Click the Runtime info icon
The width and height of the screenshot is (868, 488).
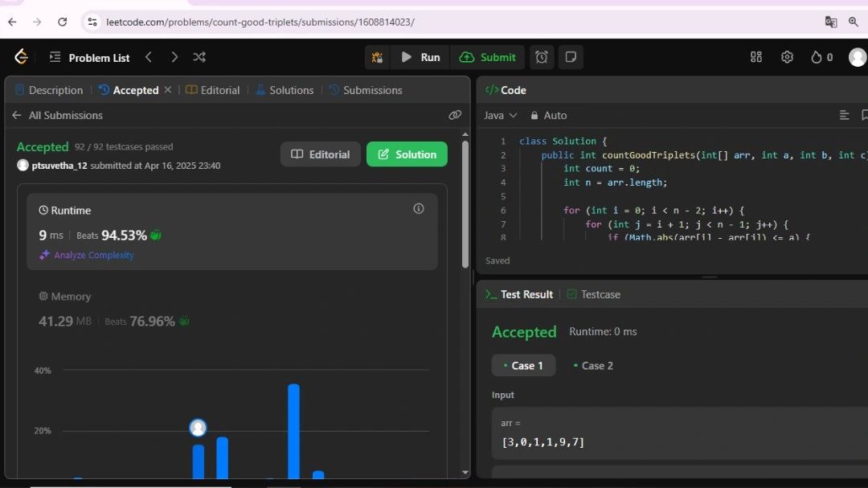click(x=419, y=208)
